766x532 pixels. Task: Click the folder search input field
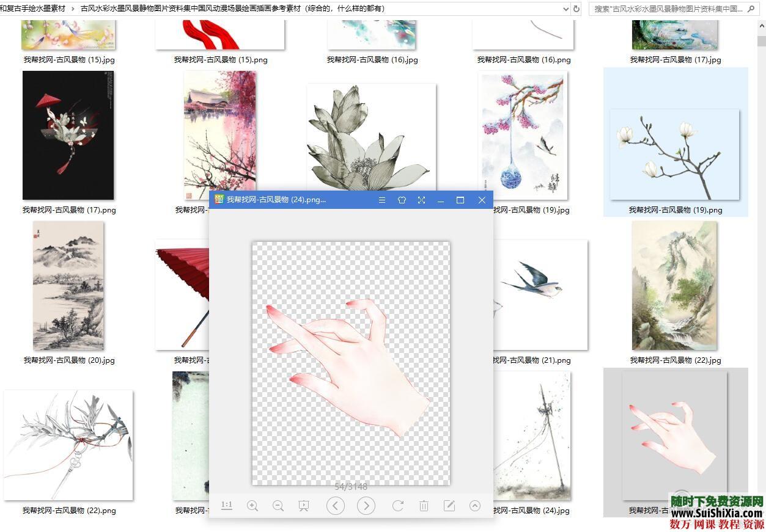tap(672, 9)
